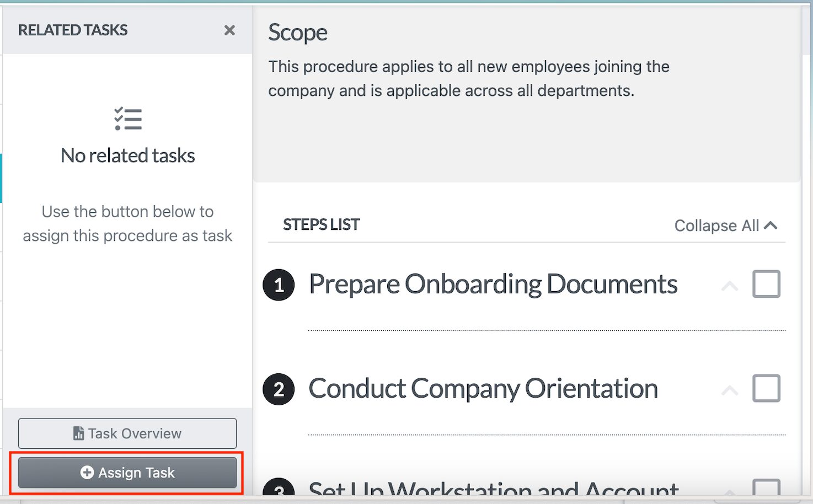Check off 'Prepare Onboarding Documents'

tap(767, 284)
